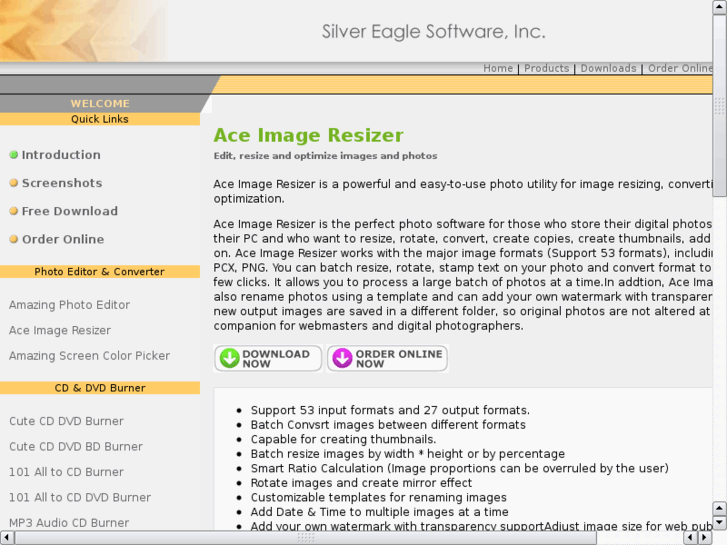The height and width of the screenshot is (545, 727).
Task: Click 'Rotate images and create mirror effect' text
Action: point(361,483)
